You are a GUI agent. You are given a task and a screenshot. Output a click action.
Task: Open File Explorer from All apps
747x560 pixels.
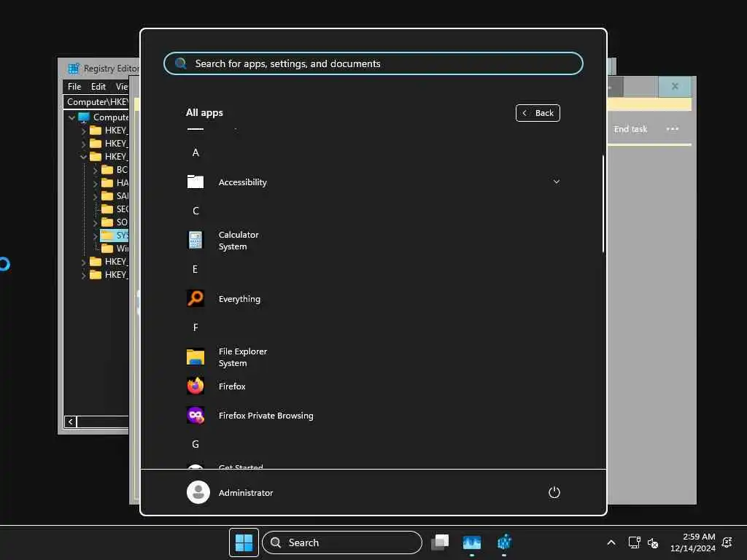click(373, 357)
